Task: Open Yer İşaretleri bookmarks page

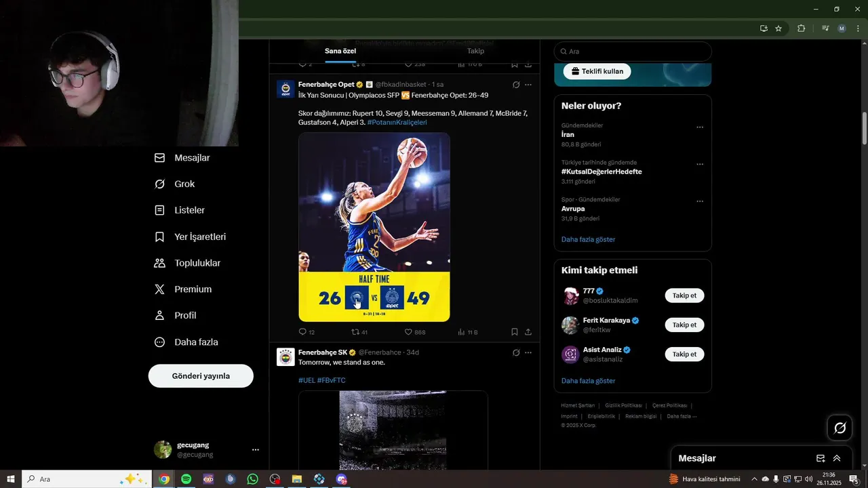Action: tap(191, 237)
